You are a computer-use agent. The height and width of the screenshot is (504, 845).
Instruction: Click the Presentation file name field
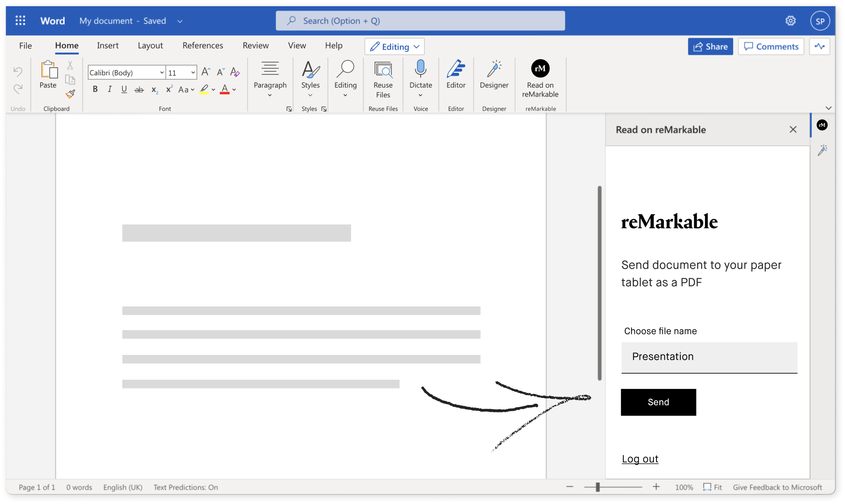(708, 357)
